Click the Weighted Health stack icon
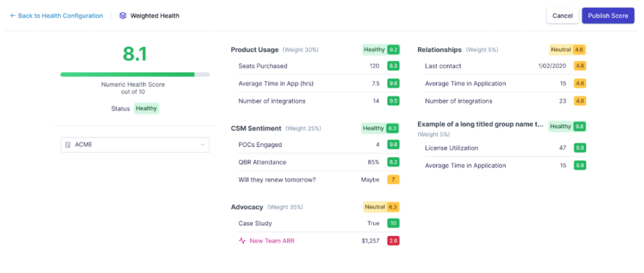The height and width of the screenshot is (273, 644). [x=123, y=16]
